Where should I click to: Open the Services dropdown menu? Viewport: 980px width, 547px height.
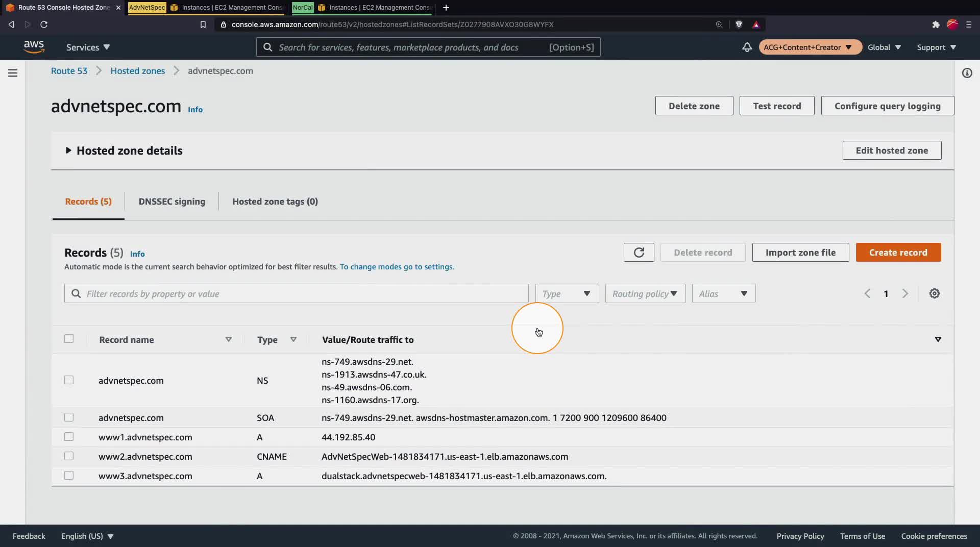[x=88, y=47]
